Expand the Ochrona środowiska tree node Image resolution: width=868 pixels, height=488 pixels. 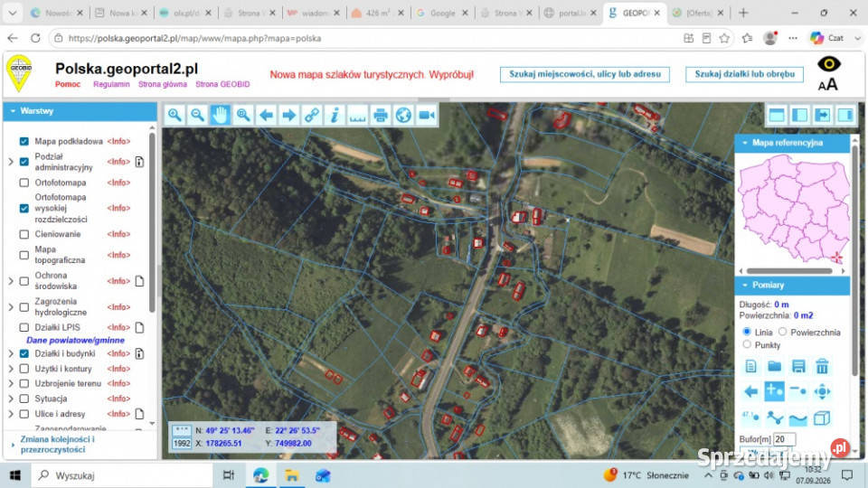click(x=11, y=281)
